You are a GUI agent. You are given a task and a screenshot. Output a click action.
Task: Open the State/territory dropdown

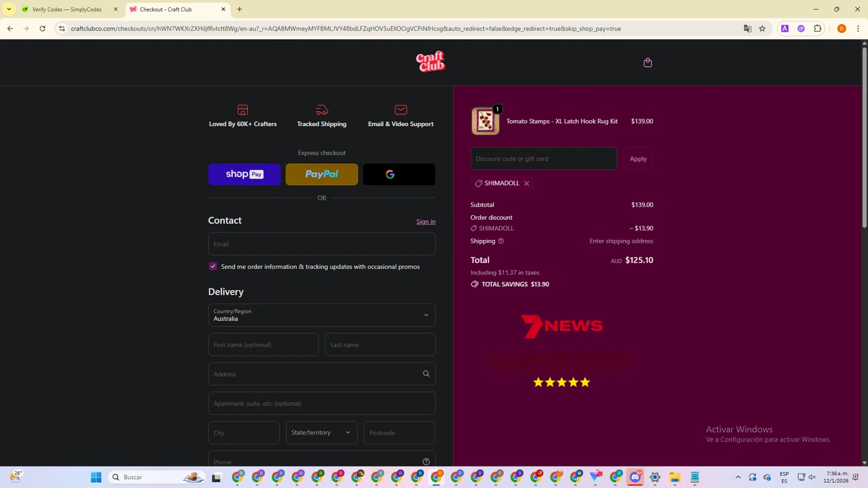click(322, 432)
